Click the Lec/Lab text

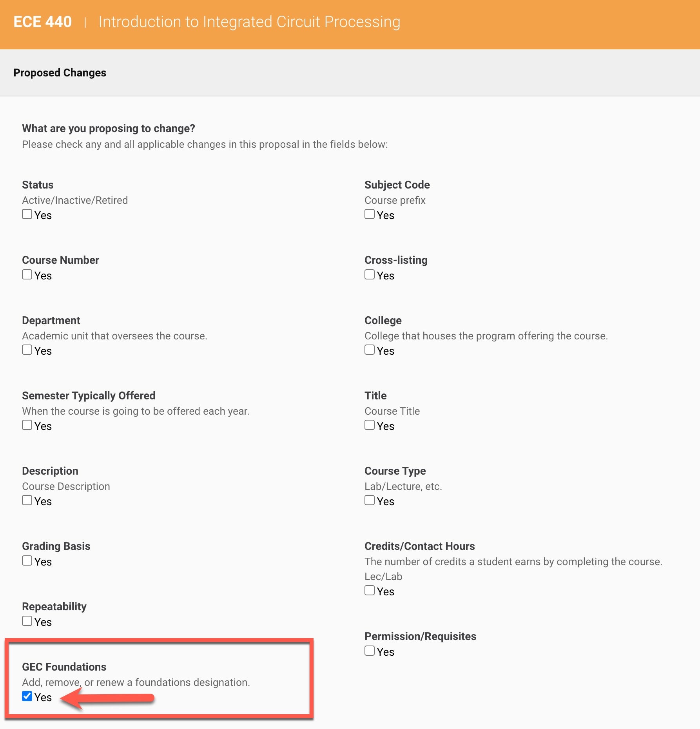click(383, 577)
